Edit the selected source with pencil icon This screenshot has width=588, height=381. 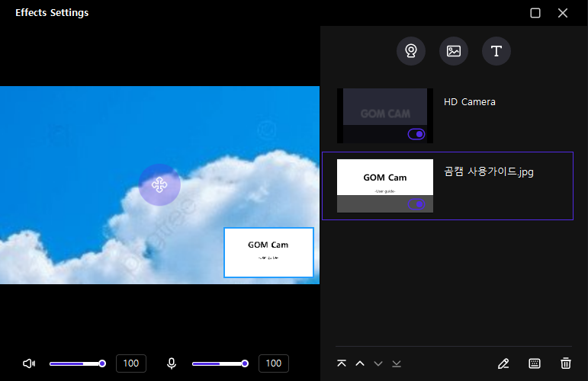tap(503, 363)
